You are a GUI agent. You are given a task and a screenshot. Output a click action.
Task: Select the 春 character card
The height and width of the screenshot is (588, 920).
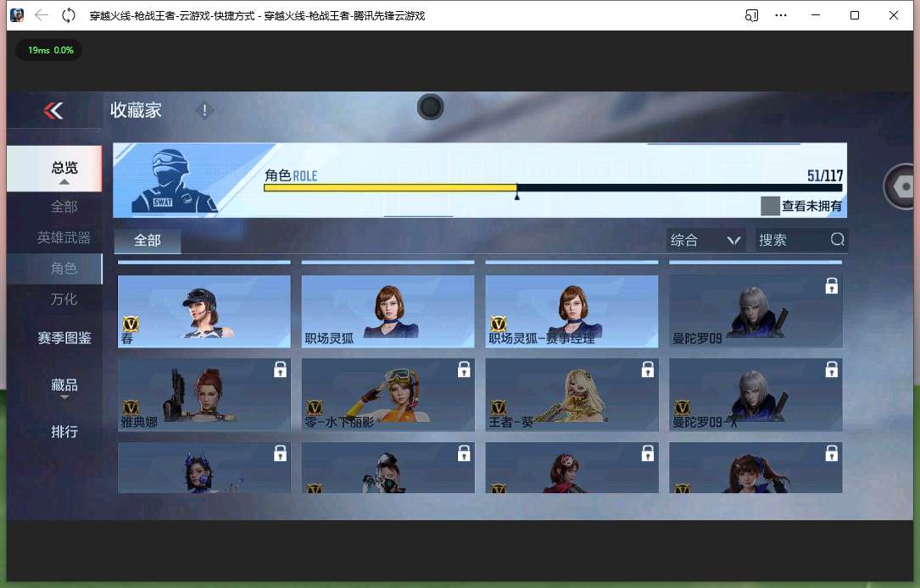(x=204, y=311)
